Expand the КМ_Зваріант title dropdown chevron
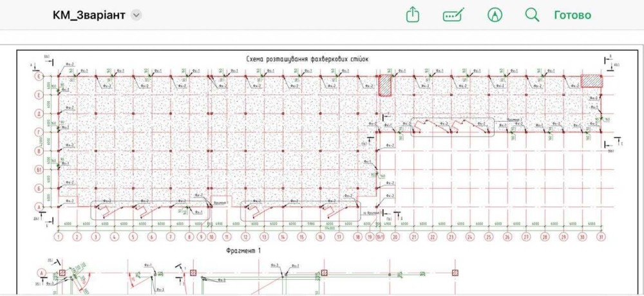This screenshot has height=296, width=644. tap(136, 15)
